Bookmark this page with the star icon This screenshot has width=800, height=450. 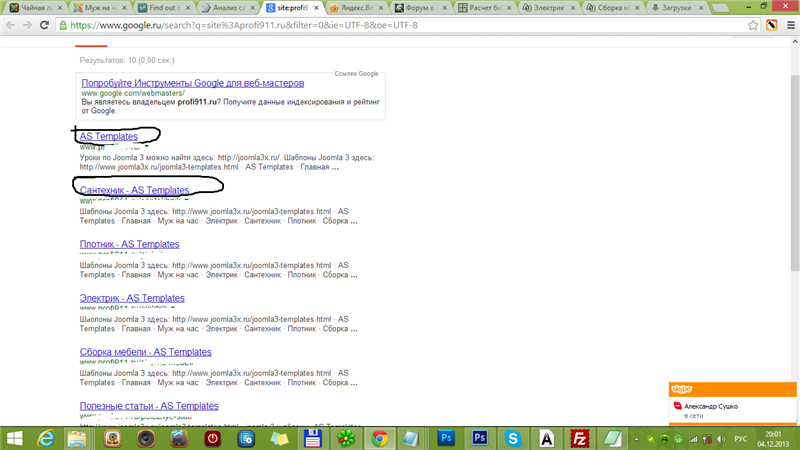[753, 25]
